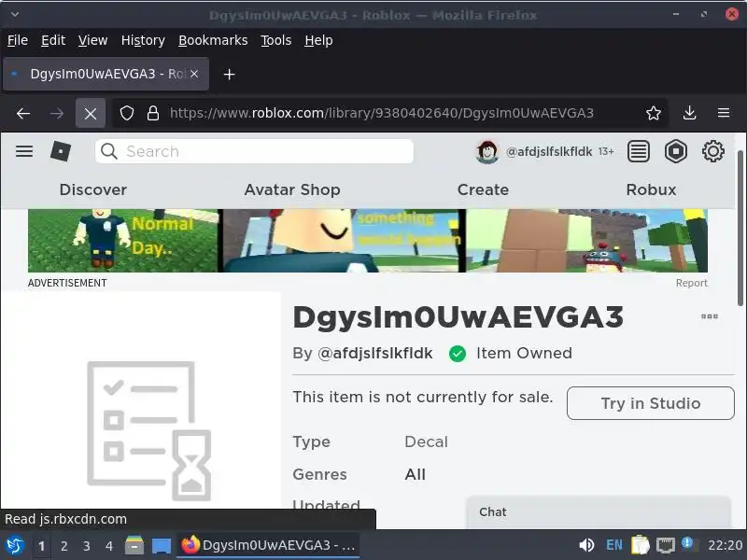
Task: Change the EN keyboard layout indicator
Action: click(x=613, y=545)
